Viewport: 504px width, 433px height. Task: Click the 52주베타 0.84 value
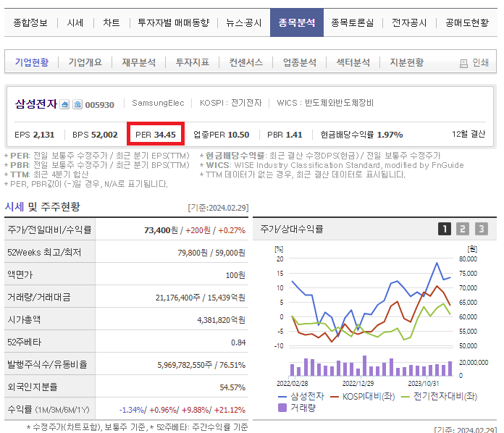click(238, 342)
